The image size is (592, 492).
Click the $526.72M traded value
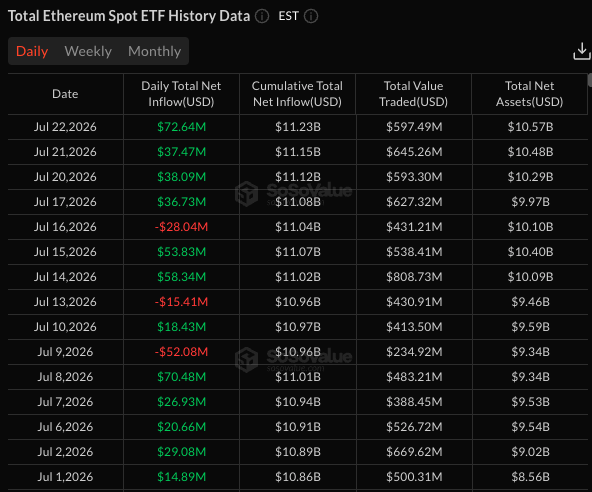[x=414, y=427]
